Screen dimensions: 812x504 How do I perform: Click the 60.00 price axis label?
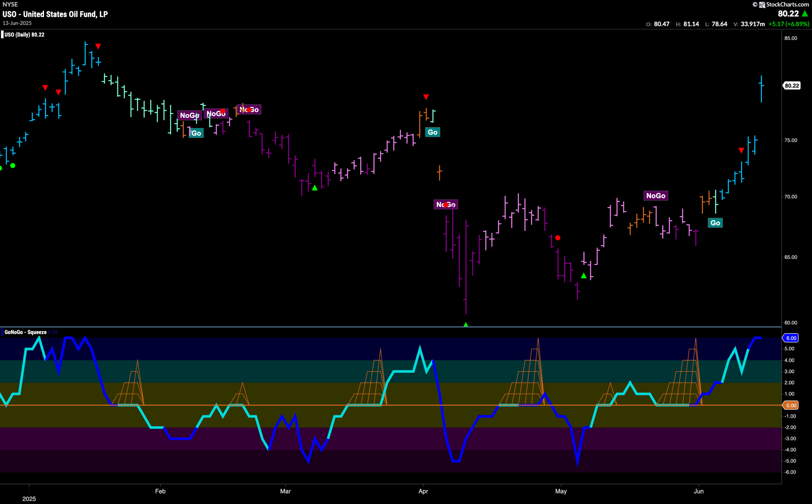pyautogui.click(x=791, y=323)
